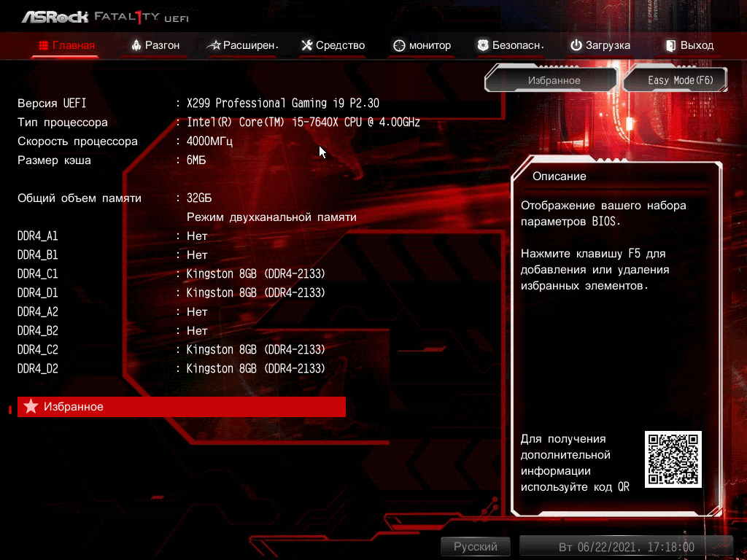The height and width of the screenshot is (560, 747).
Task: Open the Средство tab
Action: (333, 45)
